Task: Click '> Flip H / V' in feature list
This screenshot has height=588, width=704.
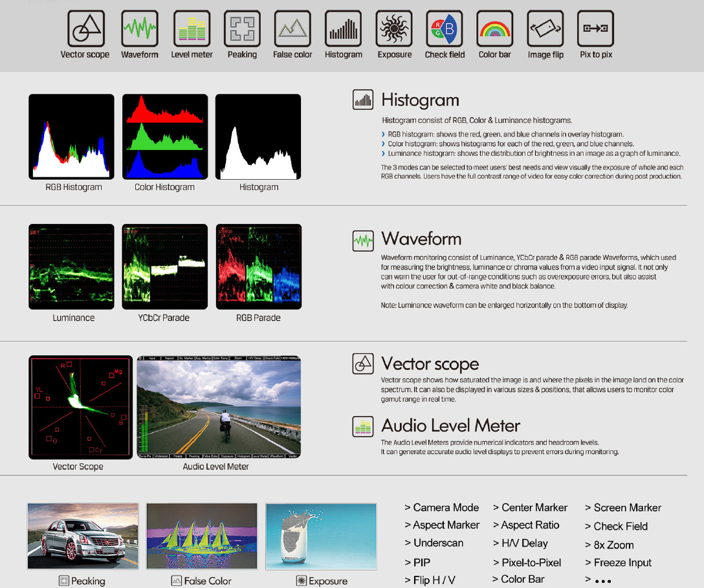Action: pyautogui.click(x=430, y=580)
